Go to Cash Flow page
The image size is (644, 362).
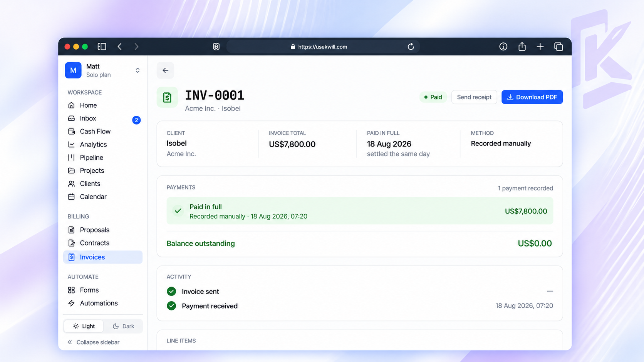pos(103,132)
